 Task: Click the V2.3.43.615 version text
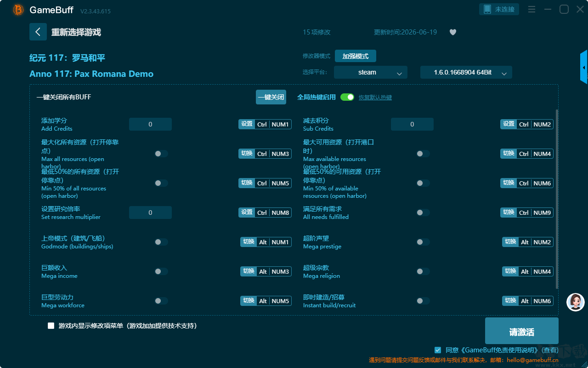pos(96,11)
